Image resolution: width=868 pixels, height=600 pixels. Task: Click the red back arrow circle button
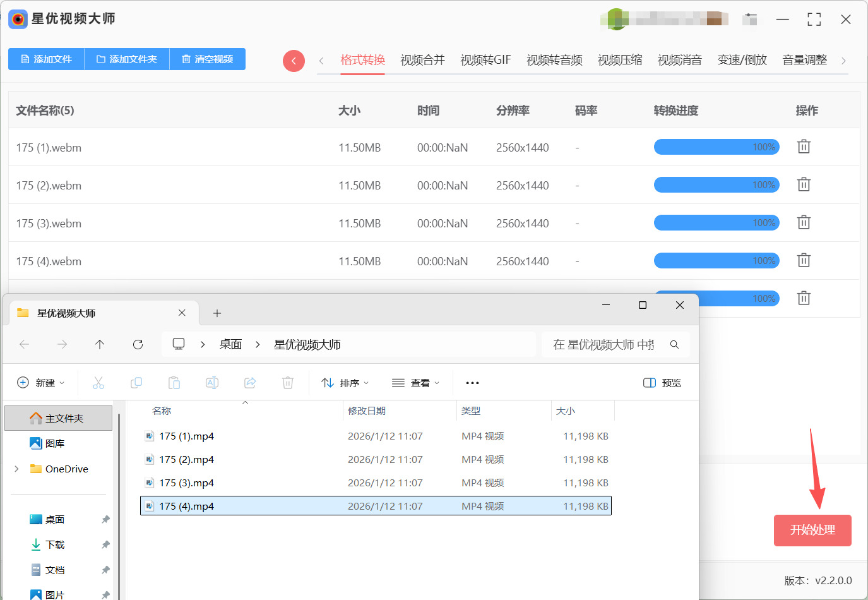click(x=294, y=61)
